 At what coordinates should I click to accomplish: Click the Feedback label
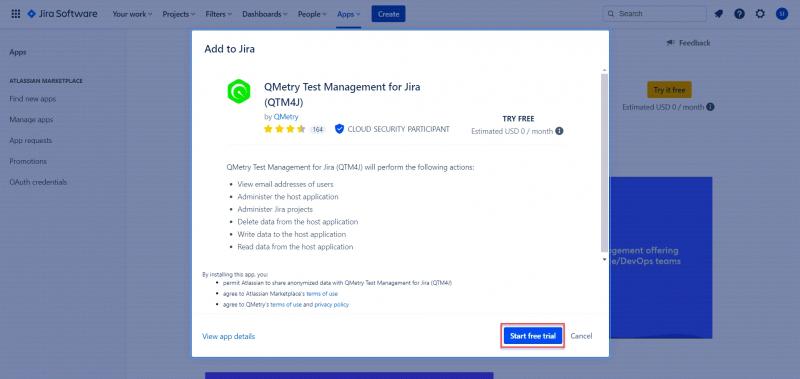click(x=694, y=43)
